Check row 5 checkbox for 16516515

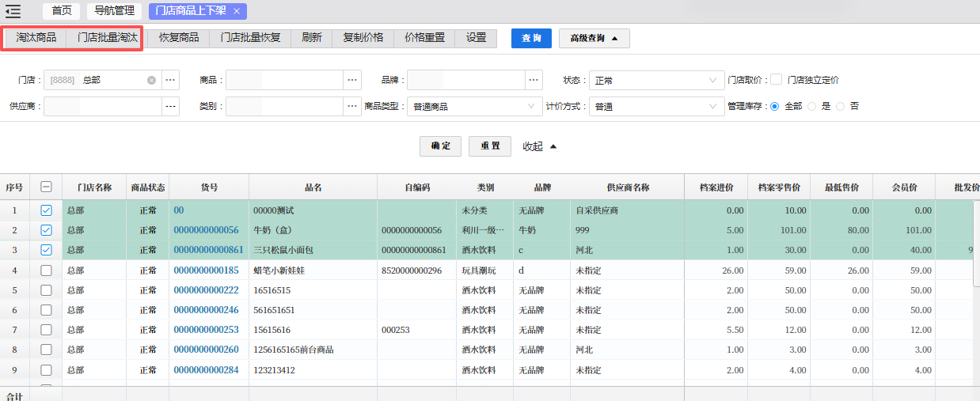click(46, 290)
